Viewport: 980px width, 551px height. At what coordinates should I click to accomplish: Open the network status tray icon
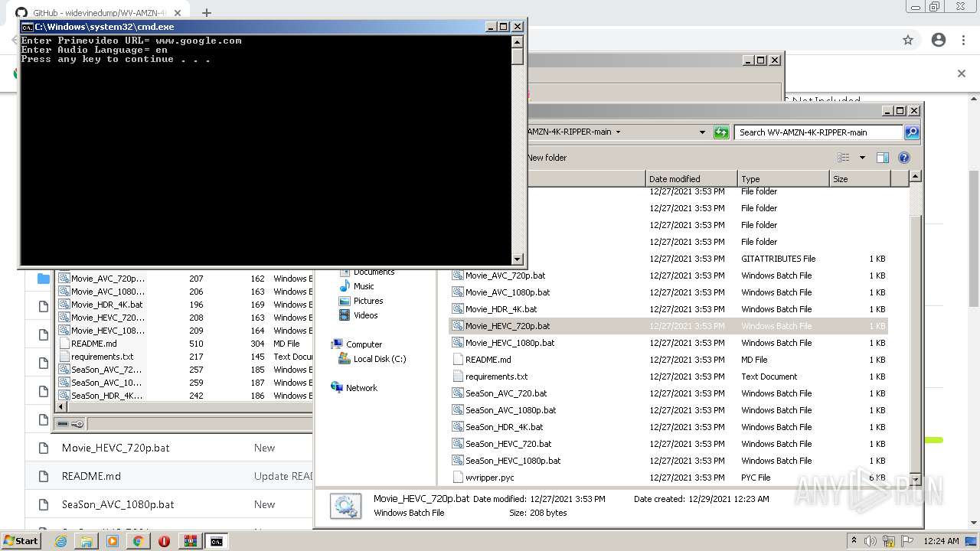890,541
